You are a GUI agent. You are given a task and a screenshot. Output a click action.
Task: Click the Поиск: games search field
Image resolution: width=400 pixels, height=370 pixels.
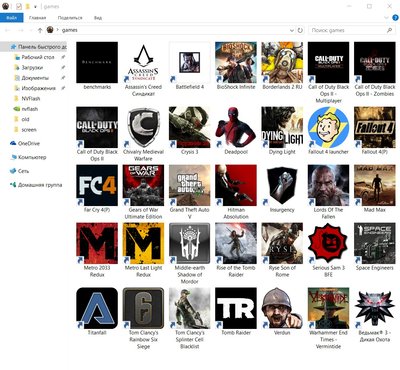tap(351, 30)
